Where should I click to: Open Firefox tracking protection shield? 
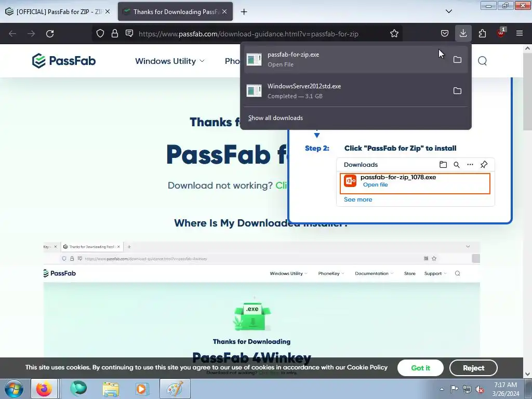coord(100,33)
